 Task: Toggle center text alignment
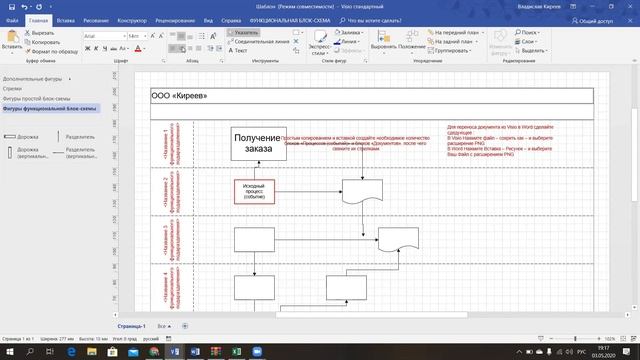click(181, 49)
